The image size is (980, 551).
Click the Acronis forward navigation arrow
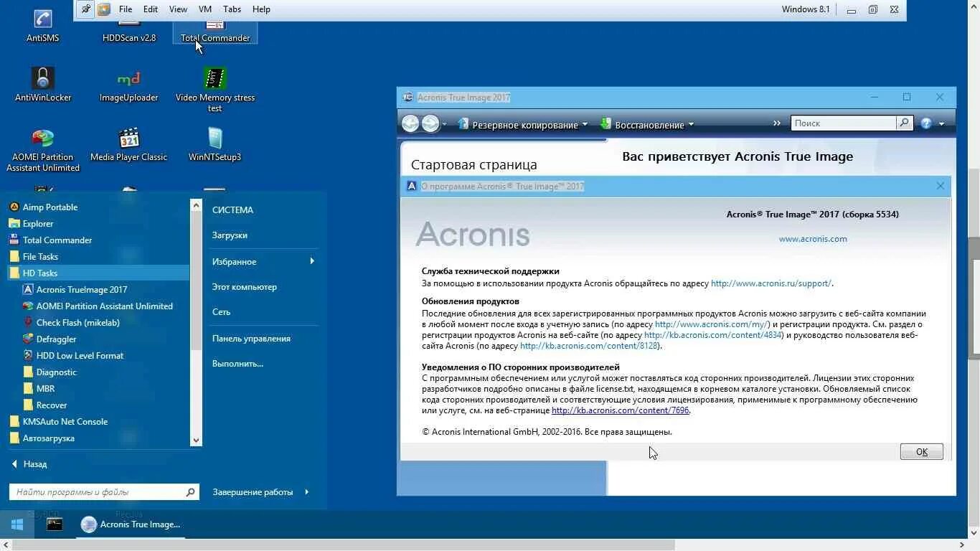(430, 123)
